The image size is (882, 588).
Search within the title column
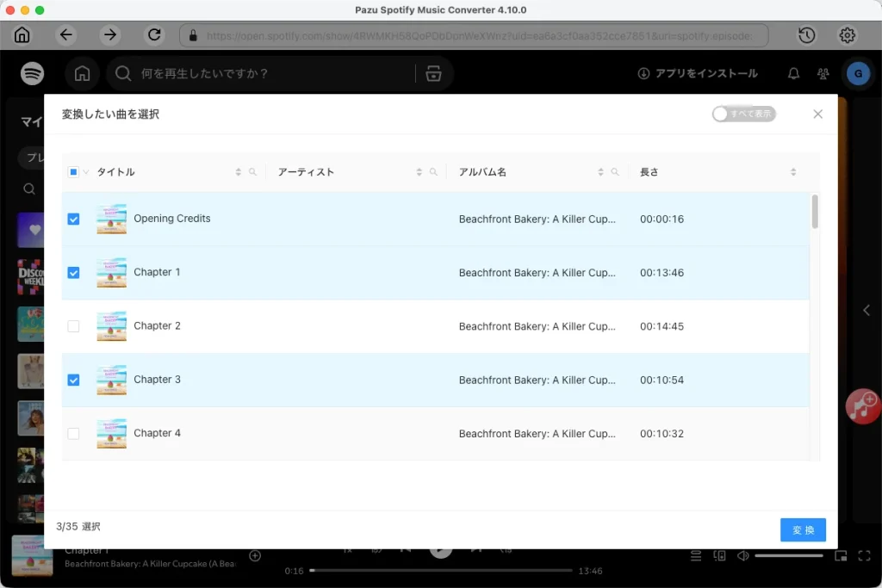252,172
